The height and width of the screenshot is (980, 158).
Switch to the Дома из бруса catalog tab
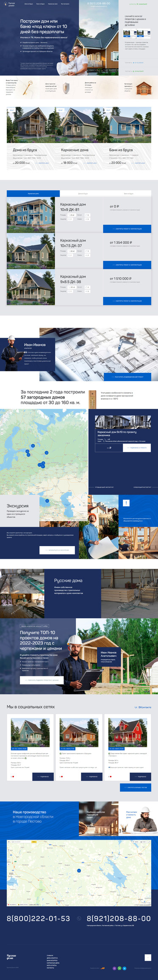click(83, 193)
